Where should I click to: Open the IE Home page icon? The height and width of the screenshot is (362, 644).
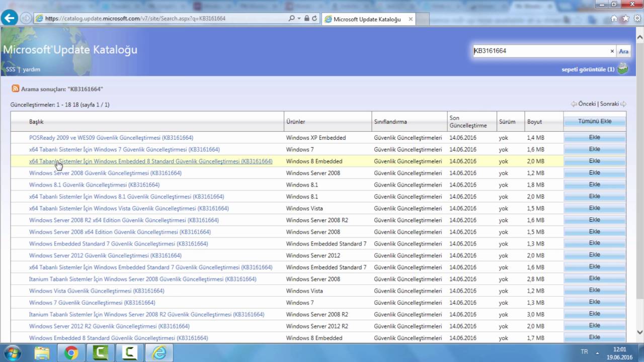click(x=614, y=19)
